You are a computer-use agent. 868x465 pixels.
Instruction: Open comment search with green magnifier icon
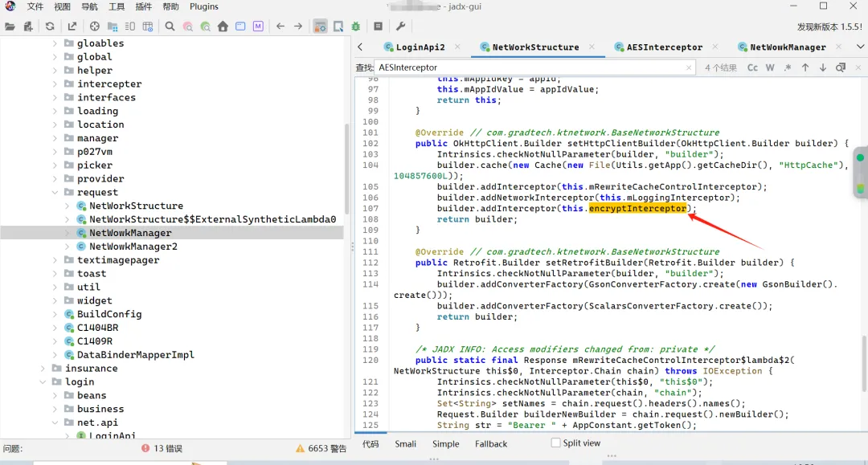[x=206, y=27]
